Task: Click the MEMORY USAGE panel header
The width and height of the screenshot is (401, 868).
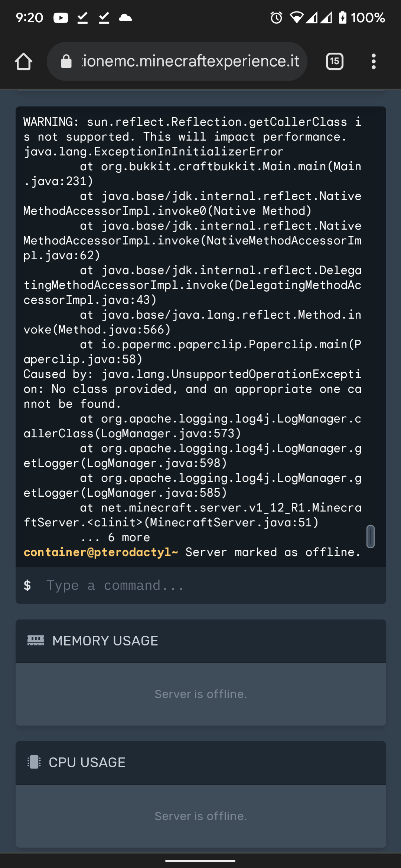Action: (105, 640)
